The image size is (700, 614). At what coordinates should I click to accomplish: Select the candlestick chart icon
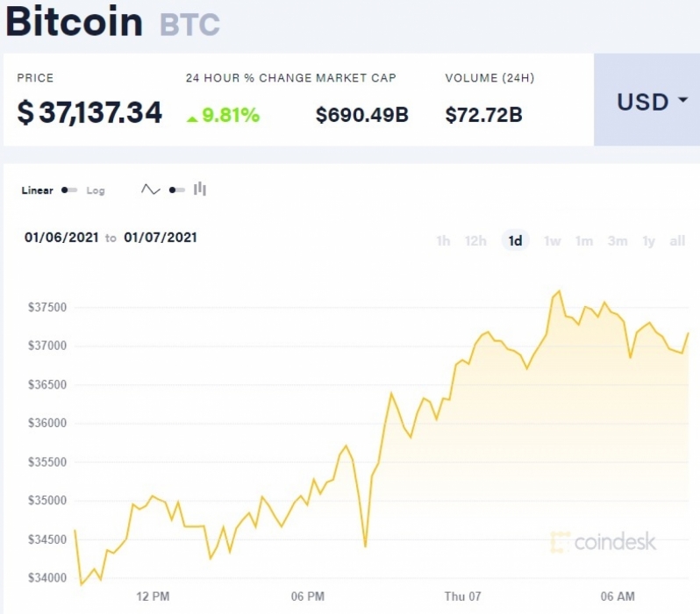pos(199,189)
